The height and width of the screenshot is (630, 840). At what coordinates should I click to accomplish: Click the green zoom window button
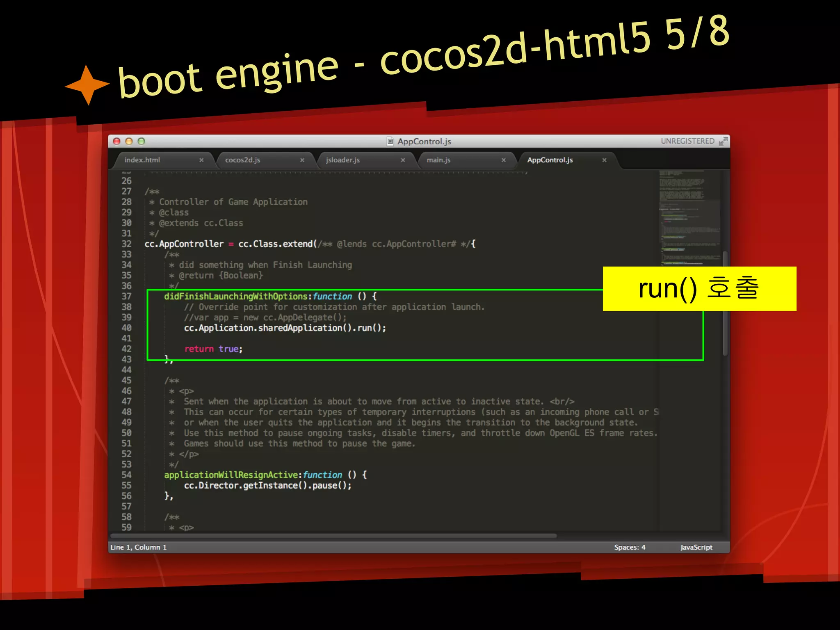pos(142,142)
